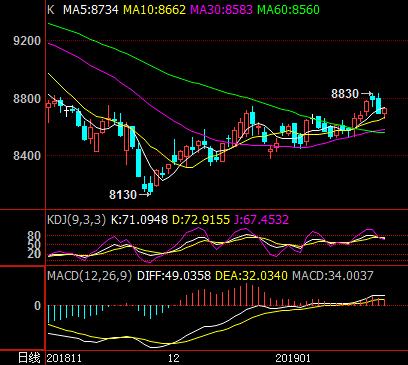Click the 日线 period label
The height and width of the screenshot is (365, 408).
(29, 358)
